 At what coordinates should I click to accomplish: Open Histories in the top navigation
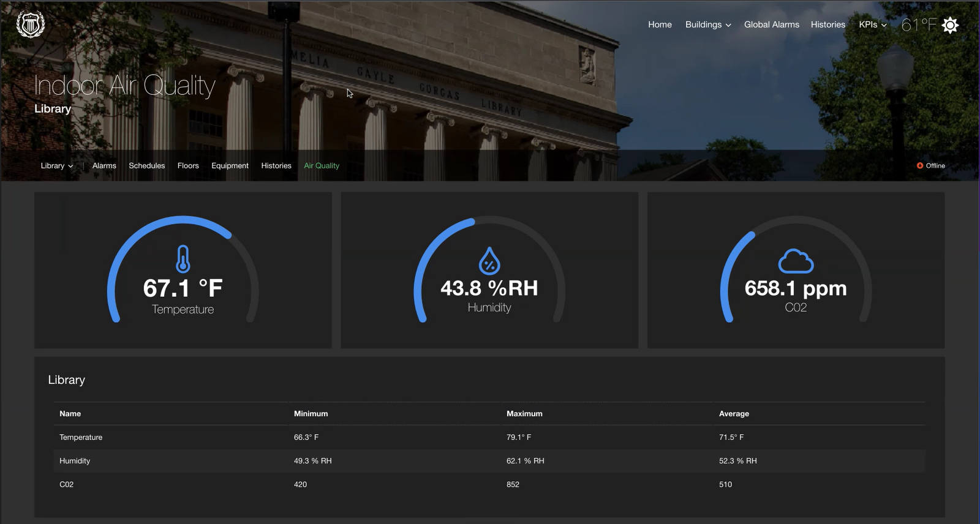[828, 24]
